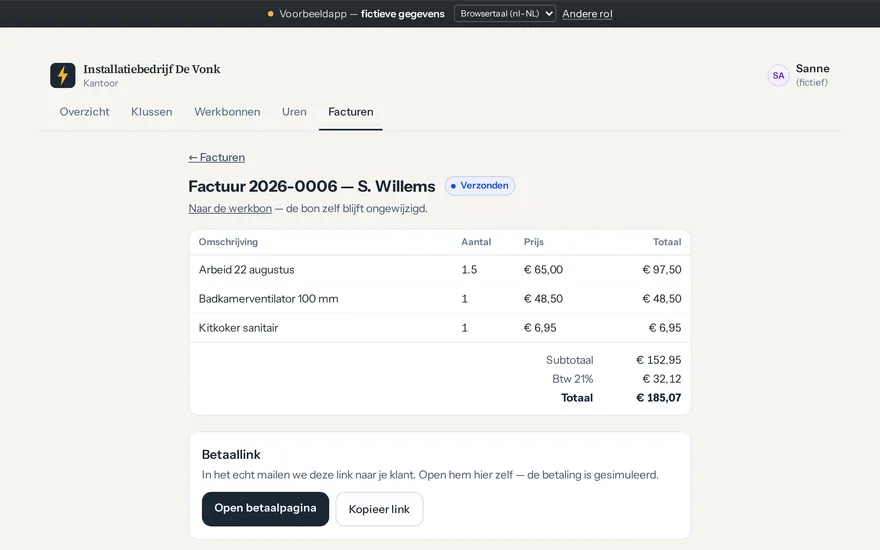
Task: Click the Sanne user name
Action: coord(813,68)
